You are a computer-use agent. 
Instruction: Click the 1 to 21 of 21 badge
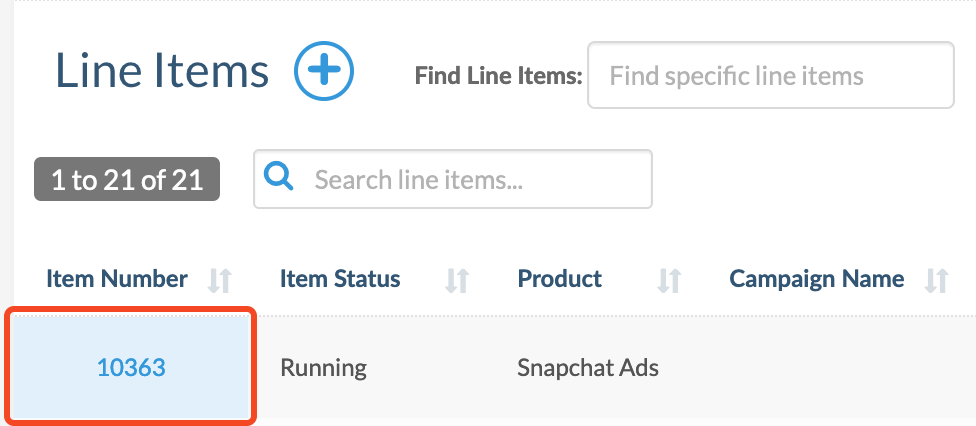[x=127, y=179]
